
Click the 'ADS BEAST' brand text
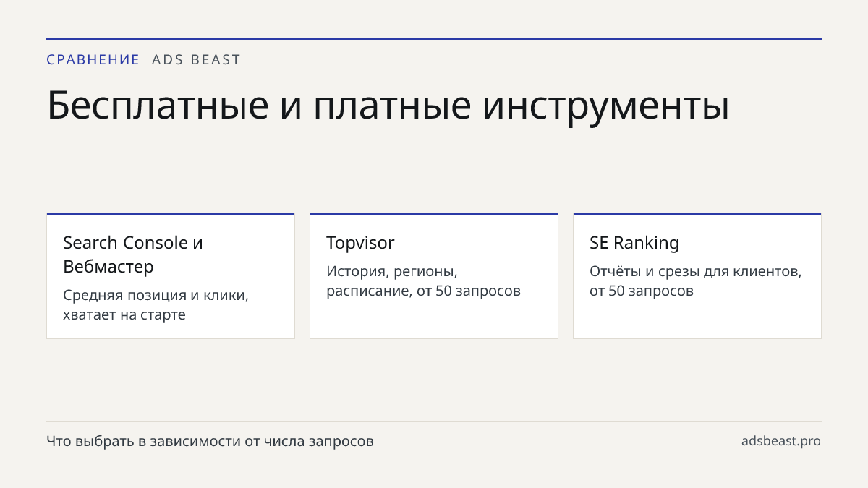196,60
